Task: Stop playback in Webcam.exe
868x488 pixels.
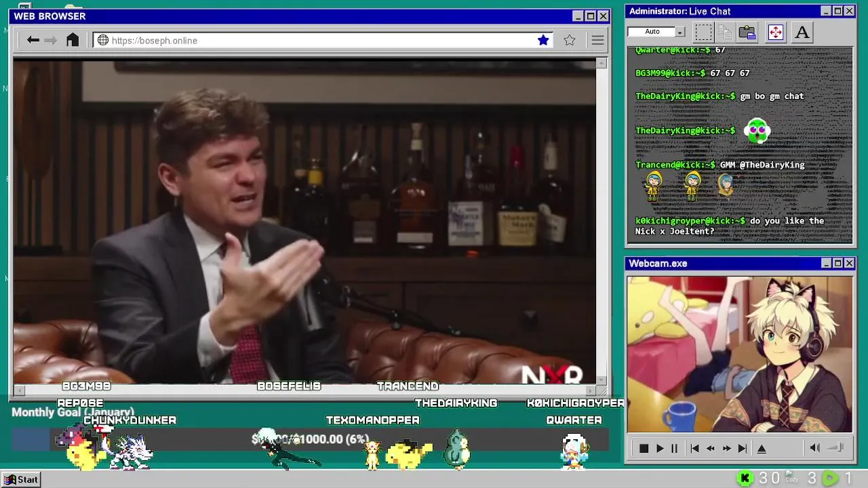Action: [644, 449]
